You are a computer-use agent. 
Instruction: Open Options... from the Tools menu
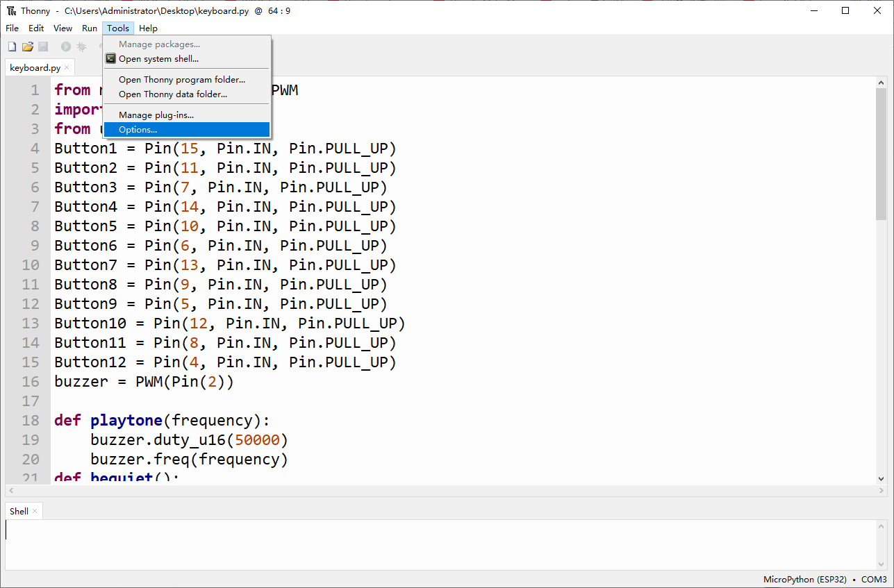[187, 130]
